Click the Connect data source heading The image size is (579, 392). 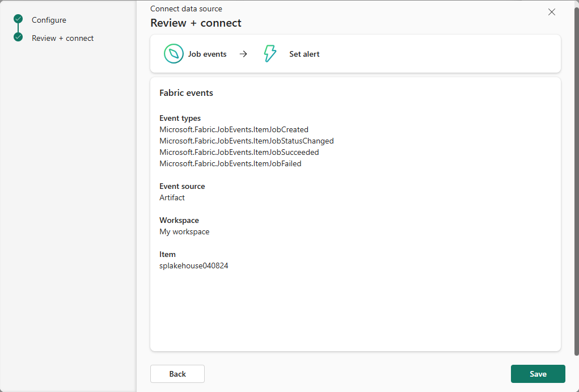[186, 9]
